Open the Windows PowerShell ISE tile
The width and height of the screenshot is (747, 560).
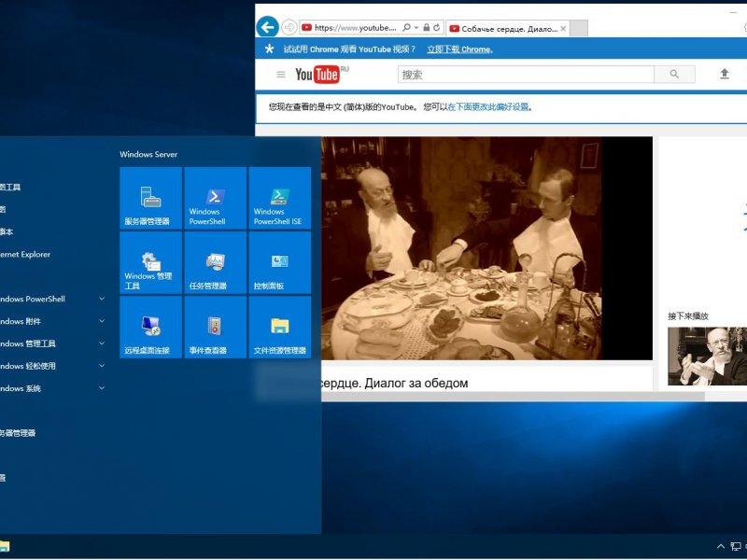click(279, 198)
